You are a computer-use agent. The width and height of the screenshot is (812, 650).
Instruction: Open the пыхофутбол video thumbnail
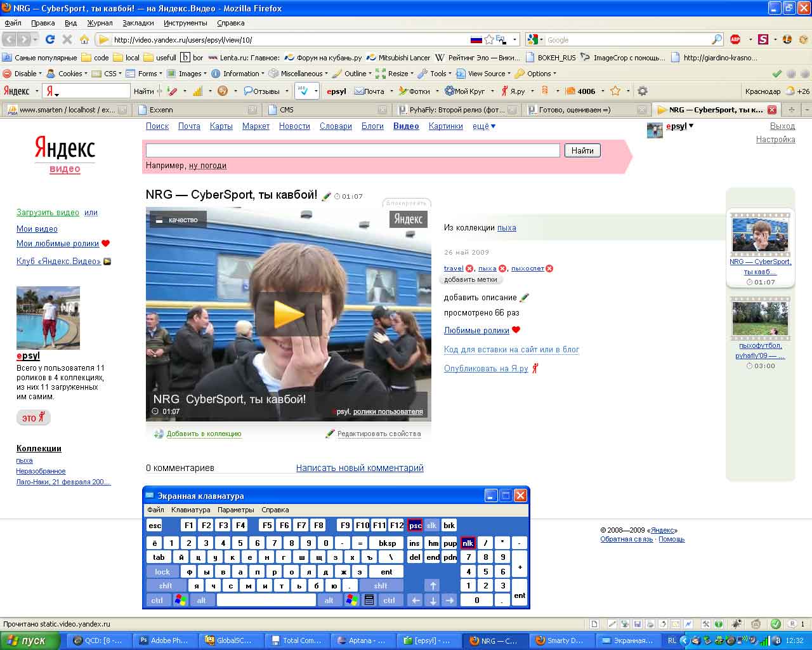point(760,319)
